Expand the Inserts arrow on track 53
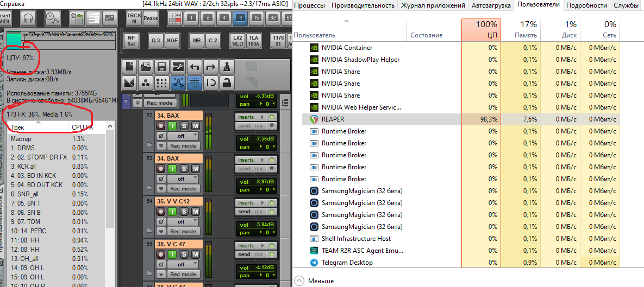Viewport: 644px width, 287px height. tap(264, 160)
